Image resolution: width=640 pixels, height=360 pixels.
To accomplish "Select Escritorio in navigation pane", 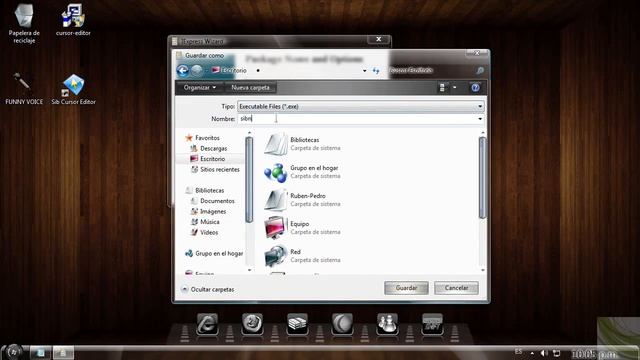I will pos(212,159).
